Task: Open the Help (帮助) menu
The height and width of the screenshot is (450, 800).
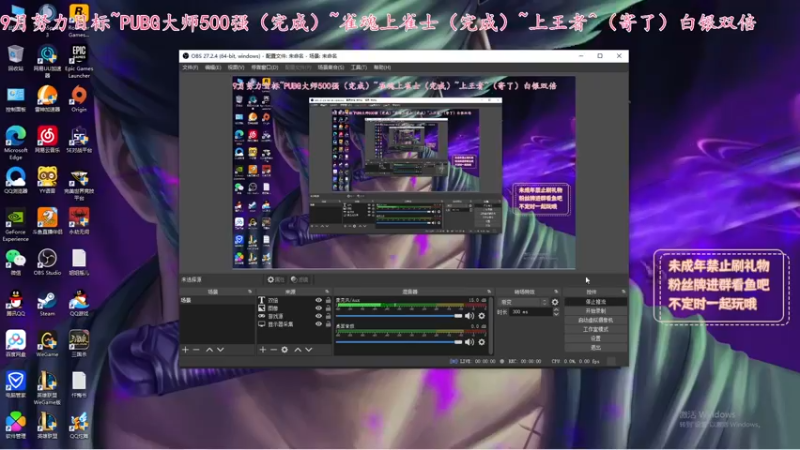Action: click(x=382, y=67)
